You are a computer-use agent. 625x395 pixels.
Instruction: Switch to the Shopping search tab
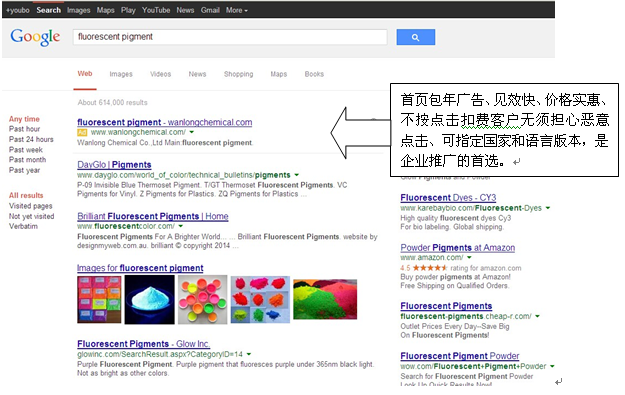click(x=238, y=74)
